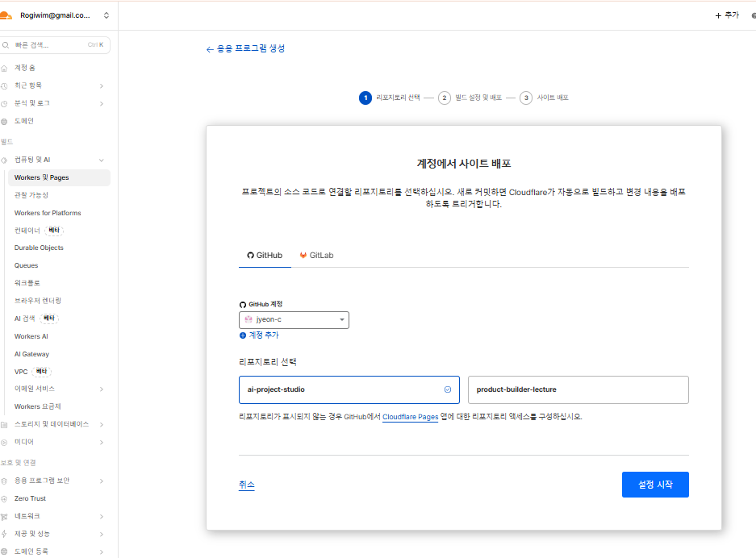Screen dimensions: 756x558
Task: Collapse the 컴퓨팅 및 AI section chevron
Action: click(101, 160)
